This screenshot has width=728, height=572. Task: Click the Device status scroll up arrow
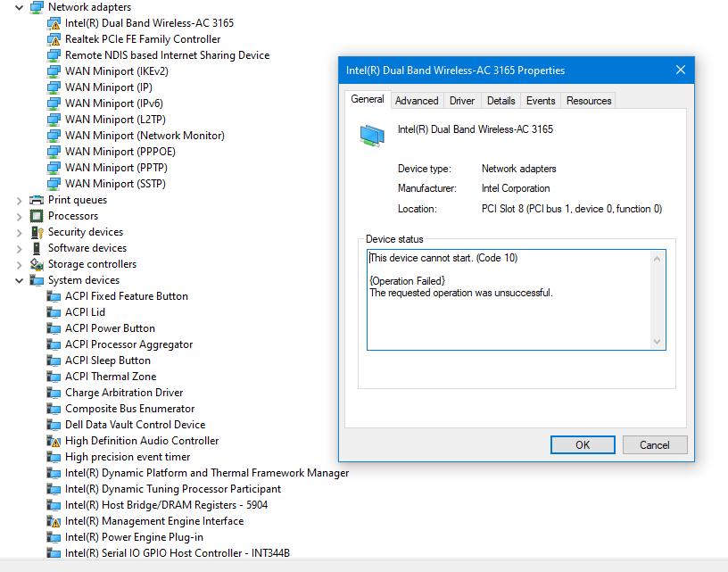(657, 259)
